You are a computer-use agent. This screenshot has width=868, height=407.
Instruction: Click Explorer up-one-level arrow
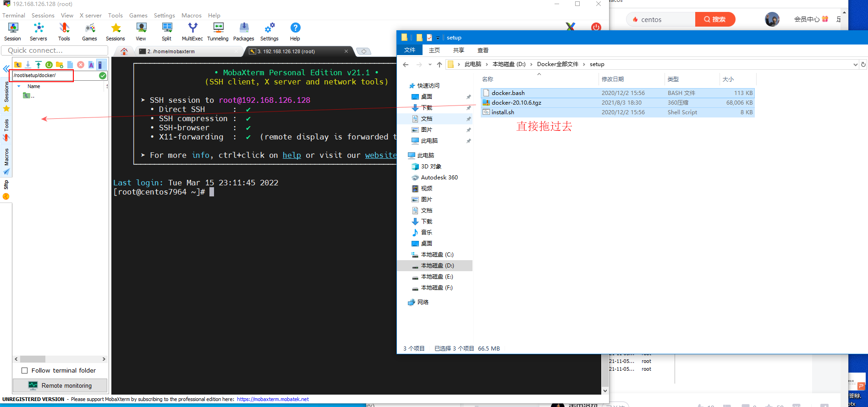pos(439,65)
